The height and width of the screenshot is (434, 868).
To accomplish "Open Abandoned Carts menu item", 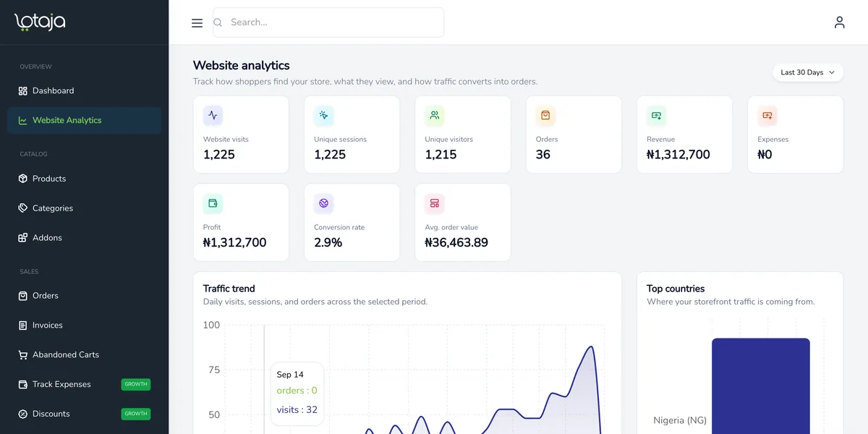I will (x=84, y=355).
